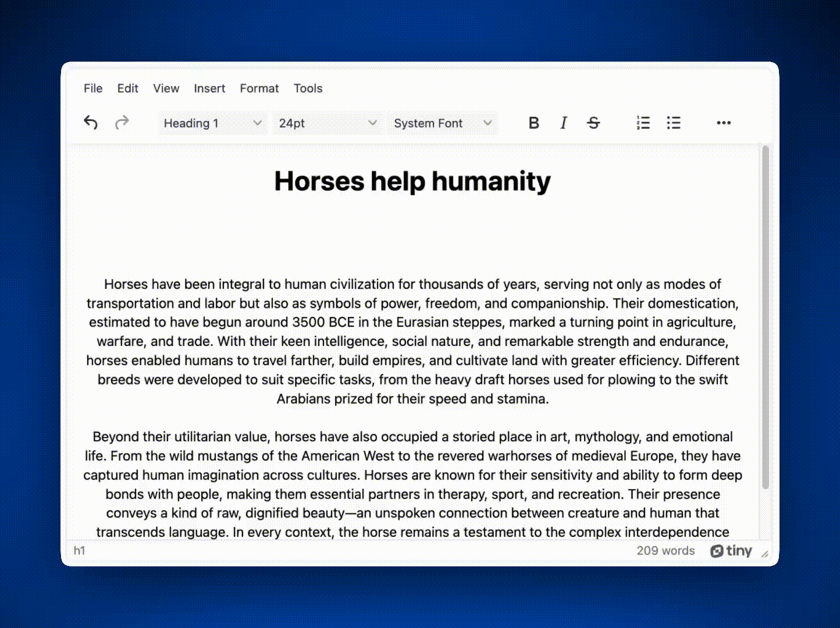Open the File menu
Image resolution: width=840 pixels, height=628 pixels.
tap(93, 88)
